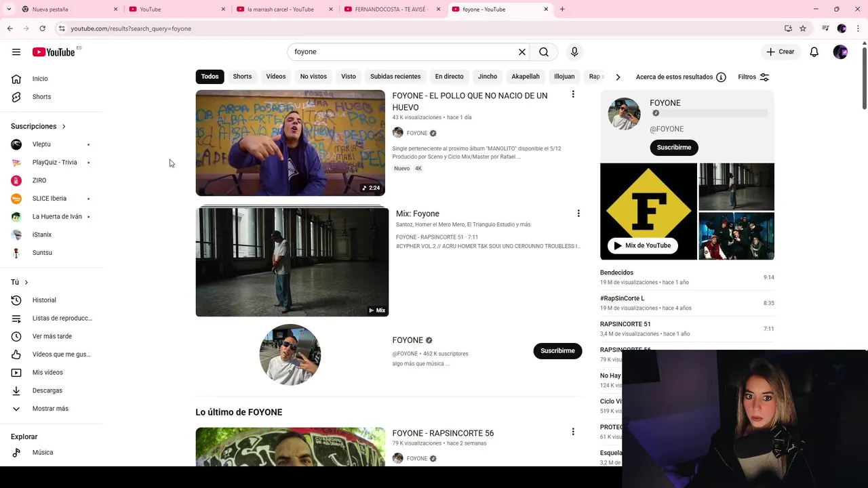This screenshot has width=868, height=488.
Task: Click the Crear button
Action: tap(781, 52)
